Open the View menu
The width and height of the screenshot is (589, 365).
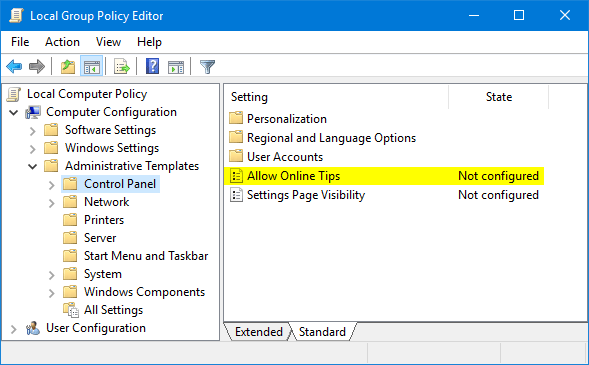(108, 42)
